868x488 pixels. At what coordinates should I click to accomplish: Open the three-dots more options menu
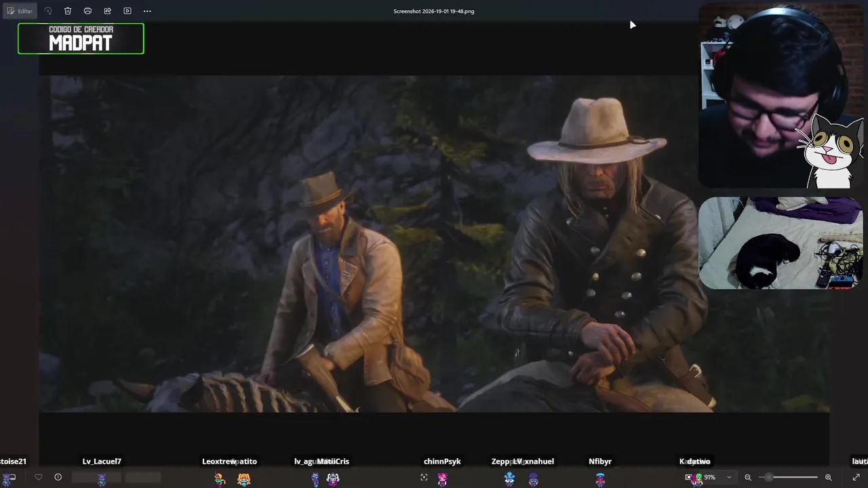pyautogui.click(x=147, y=11)
